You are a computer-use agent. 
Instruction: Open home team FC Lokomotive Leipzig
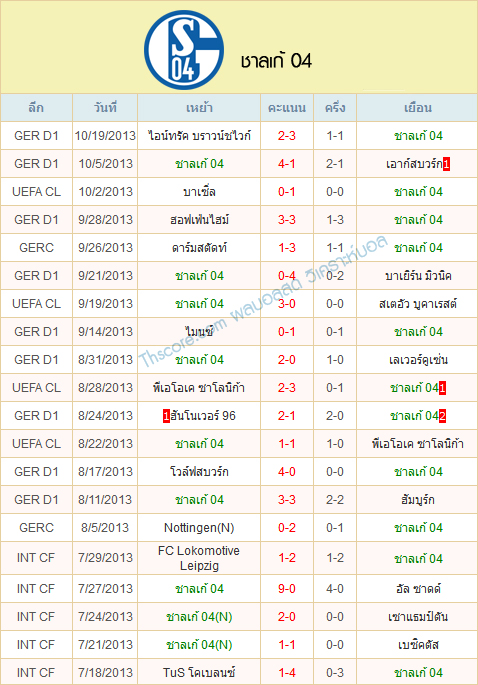click(x=199, y=558)
